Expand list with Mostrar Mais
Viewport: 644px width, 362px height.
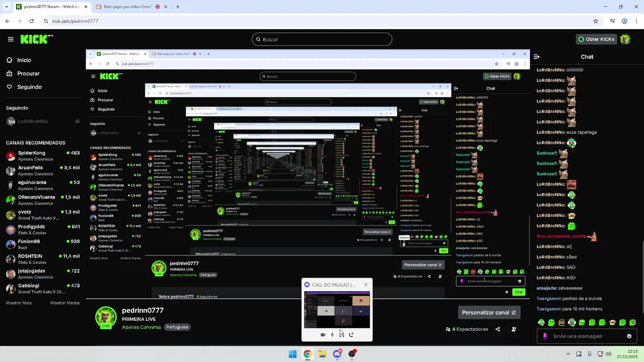point(19,303)
